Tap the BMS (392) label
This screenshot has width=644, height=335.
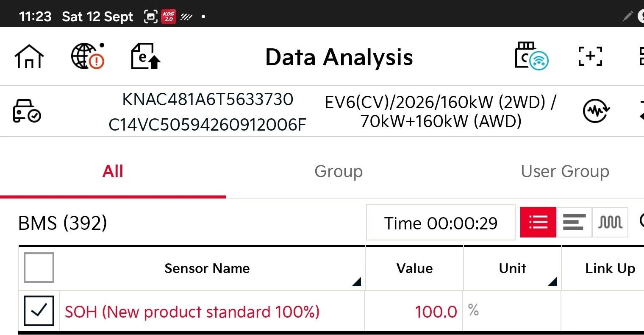pyautogui.click(x=63, y=223)
